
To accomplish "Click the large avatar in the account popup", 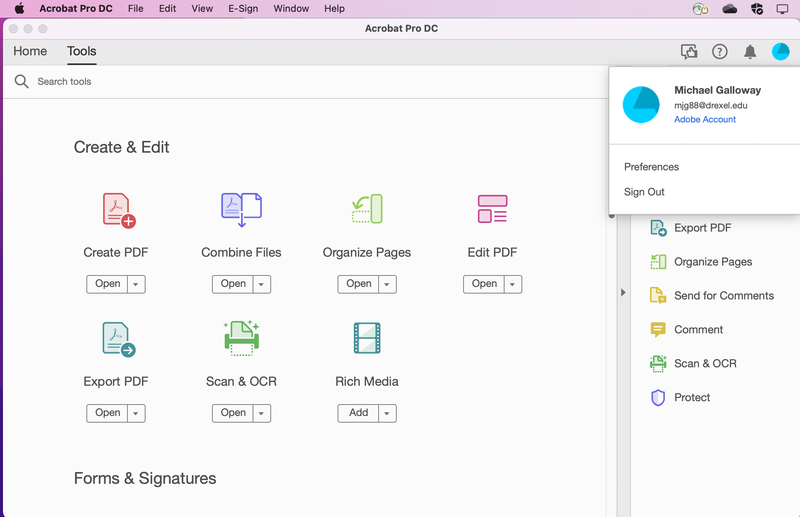I will [641, 105].
